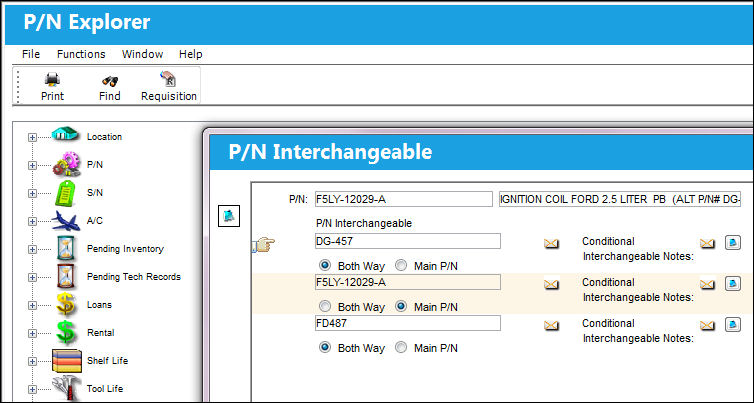Select the Rental green dollar icon
754x403 pixels.
click(65, 332)
